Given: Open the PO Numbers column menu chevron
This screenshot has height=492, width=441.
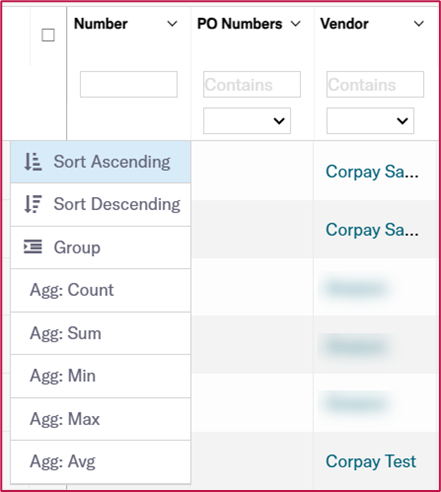Looking at the screenshot, I should tap(296, 24).
